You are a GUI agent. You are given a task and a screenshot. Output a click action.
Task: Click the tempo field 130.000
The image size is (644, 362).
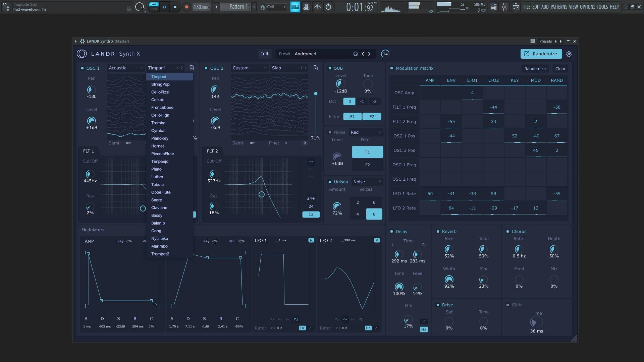pos(201,7)
